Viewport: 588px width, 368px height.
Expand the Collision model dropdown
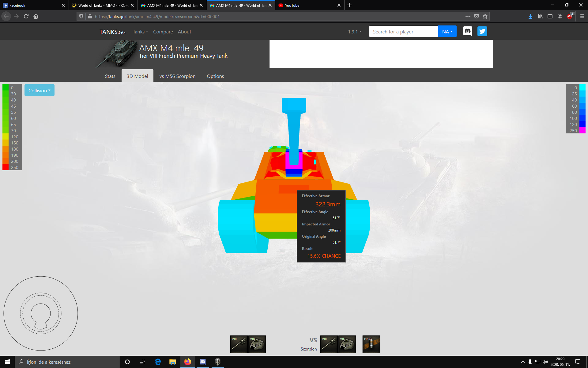39,90
